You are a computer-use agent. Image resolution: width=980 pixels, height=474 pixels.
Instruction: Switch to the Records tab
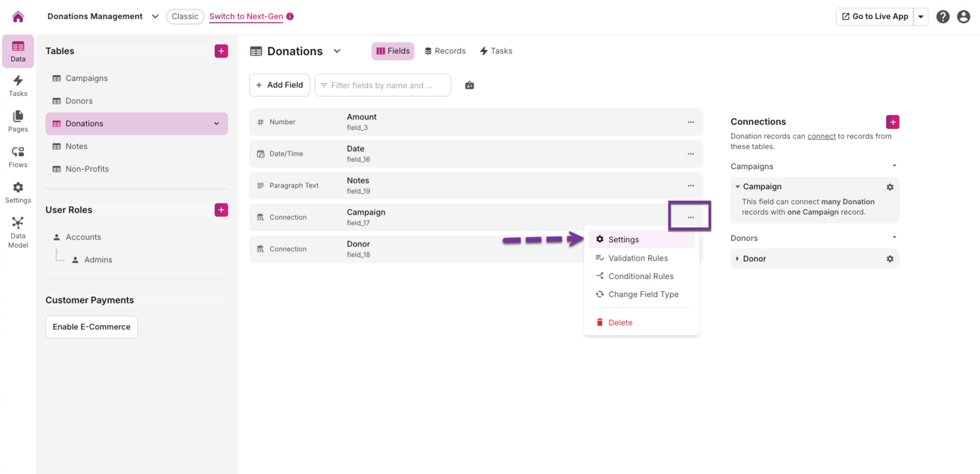coord(445,50)
